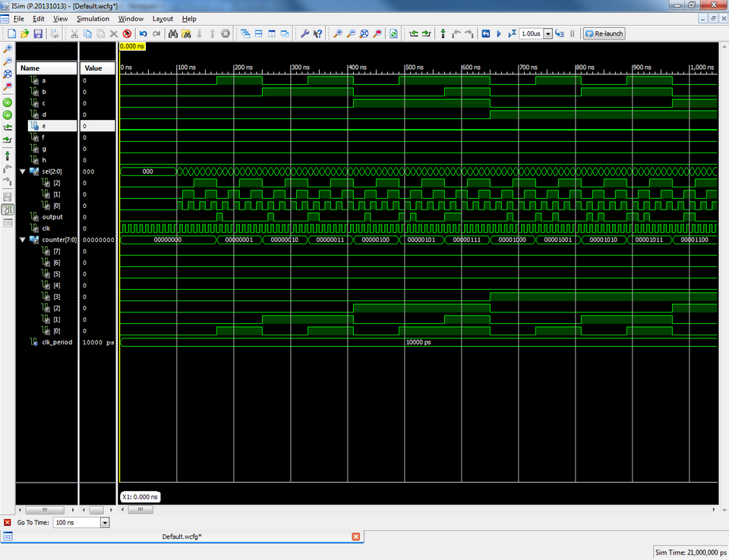
Task: Click the Undo arrow icon
Action: tap(143, 33)
